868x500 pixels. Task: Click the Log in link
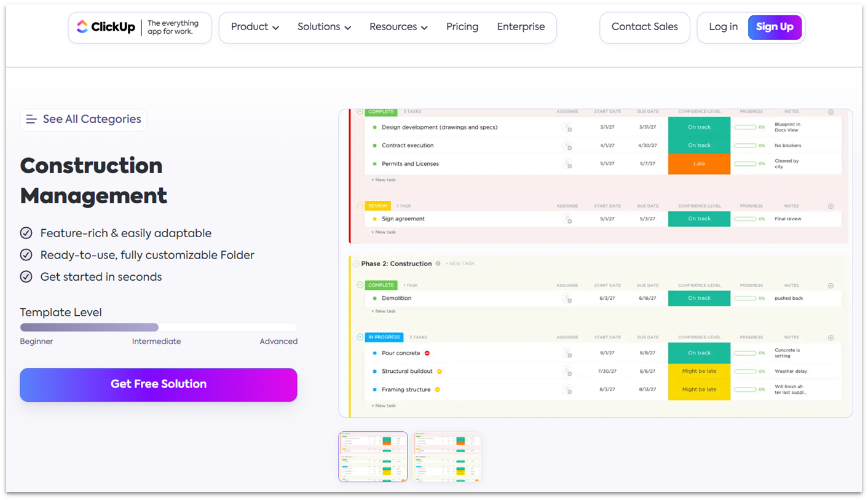723,27
